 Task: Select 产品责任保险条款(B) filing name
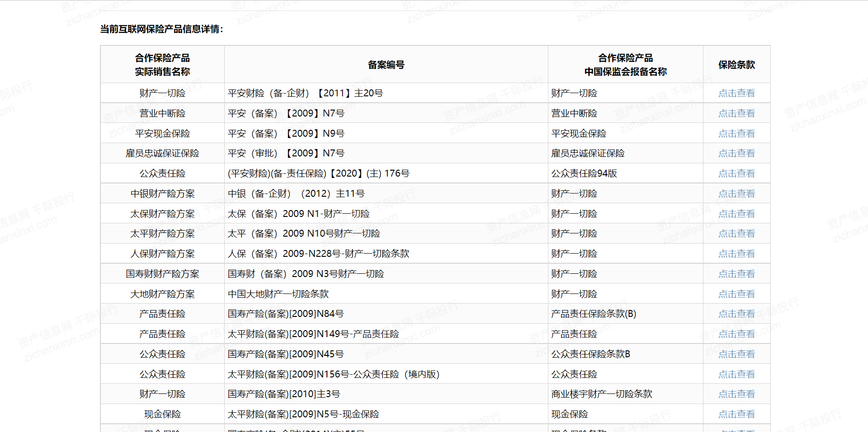point(594,314)
